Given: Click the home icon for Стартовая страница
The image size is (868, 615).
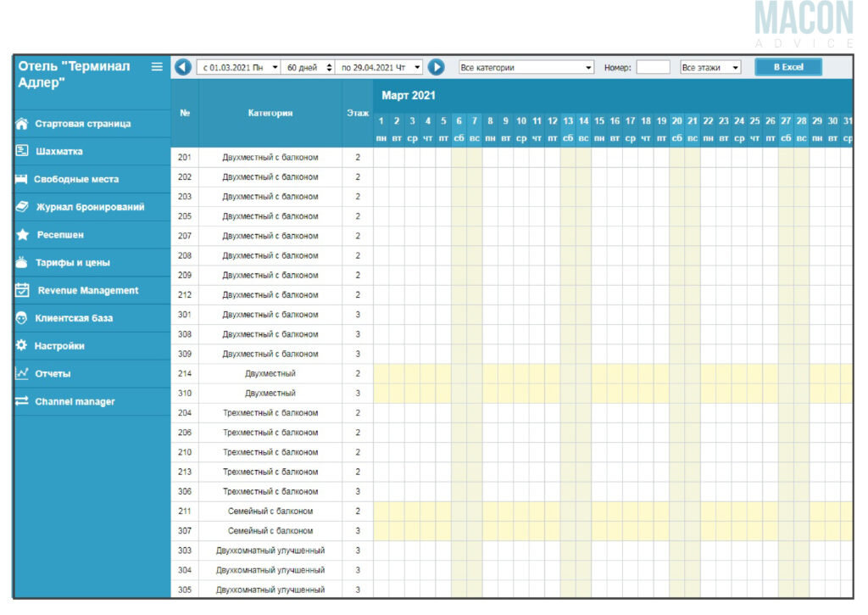Looking at the screenshot, I should (21, 124).
